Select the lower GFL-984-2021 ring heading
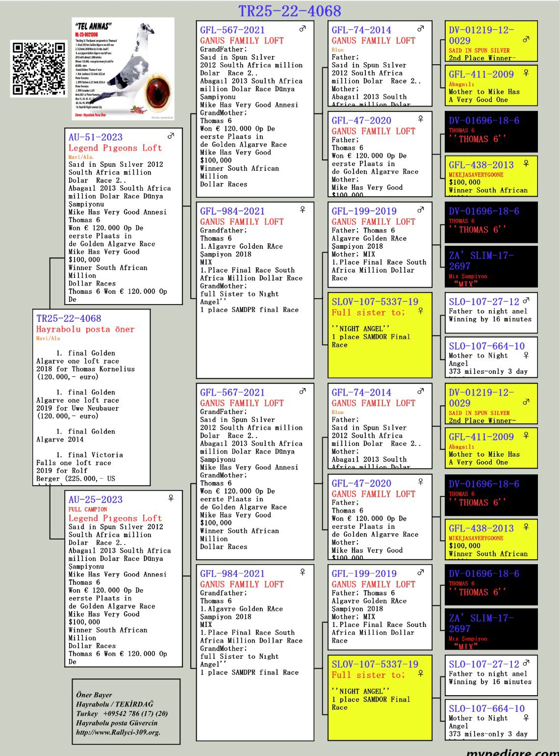 point(232,573)
